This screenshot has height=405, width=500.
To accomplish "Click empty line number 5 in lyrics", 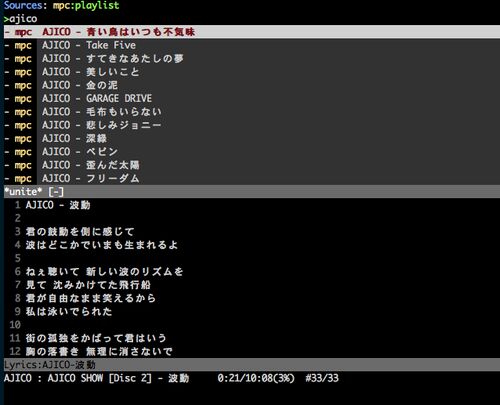I will tap(18, 258).
